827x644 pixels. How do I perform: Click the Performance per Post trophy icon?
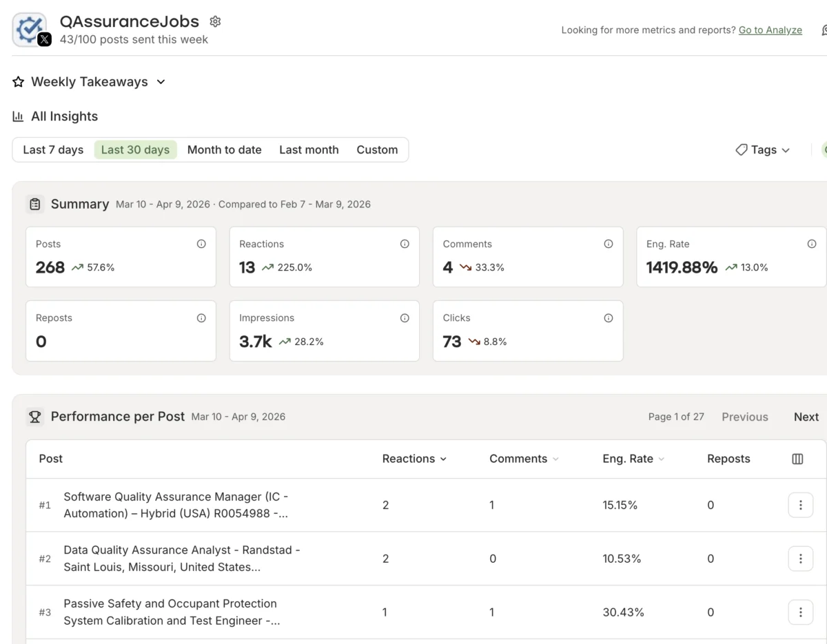(35, 416)
